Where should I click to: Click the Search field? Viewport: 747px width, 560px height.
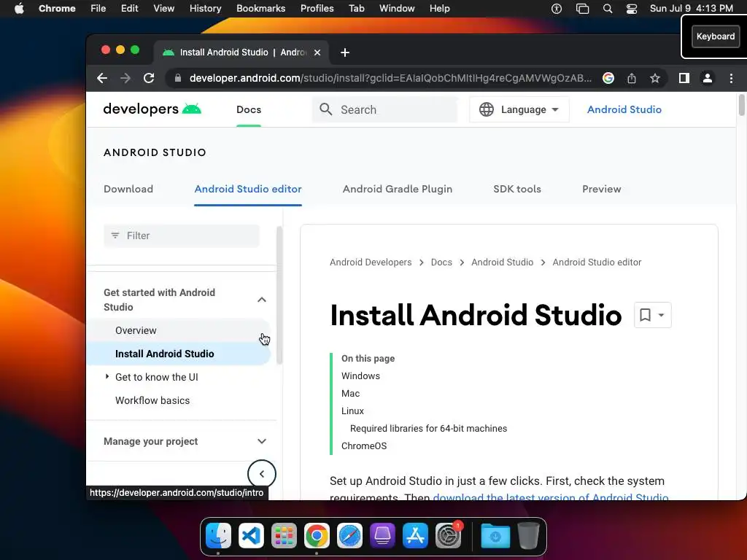385,109
